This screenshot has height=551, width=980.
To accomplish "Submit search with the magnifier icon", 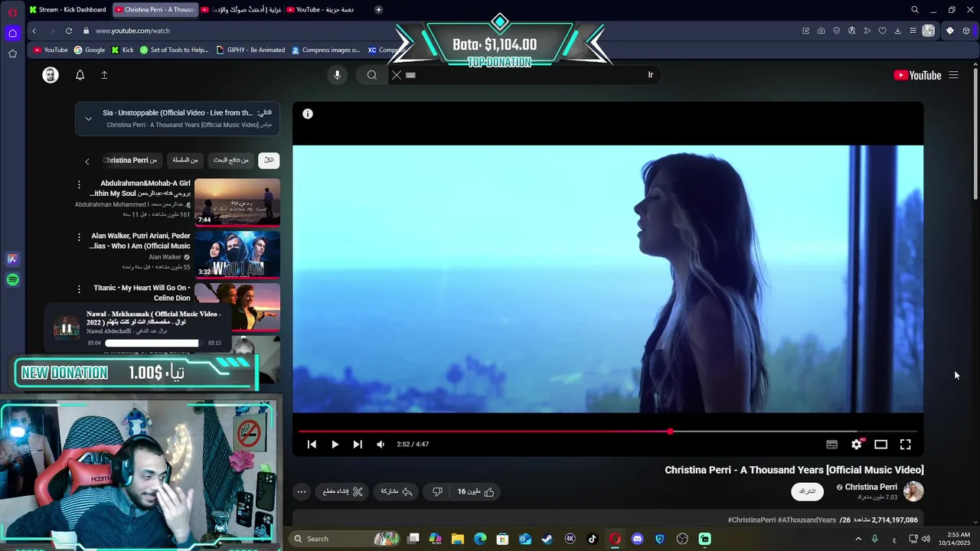I will coord(372,75).
